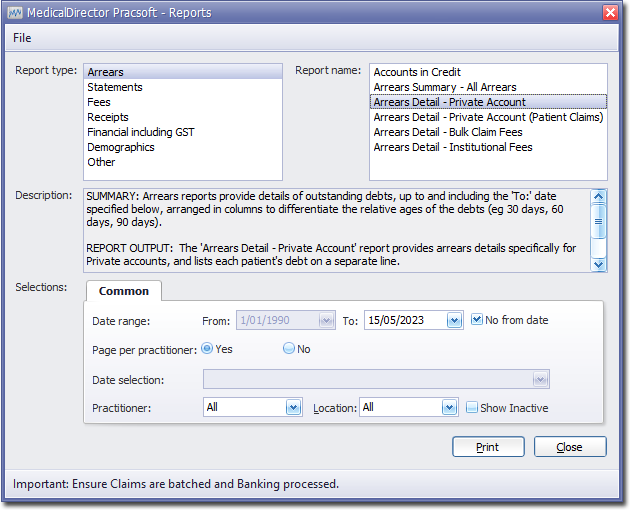Image resolution: width=631 pixels, height=511 pixels.
Task: Pick Arrears Summary - All Arrears report
Action: (444, 87)
